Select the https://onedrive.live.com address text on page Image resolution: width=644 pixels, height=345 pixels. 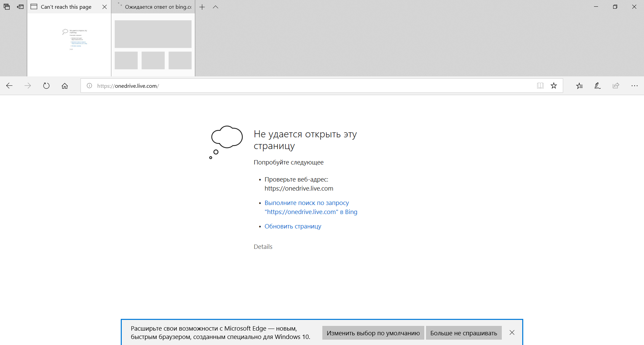[299, 189]
